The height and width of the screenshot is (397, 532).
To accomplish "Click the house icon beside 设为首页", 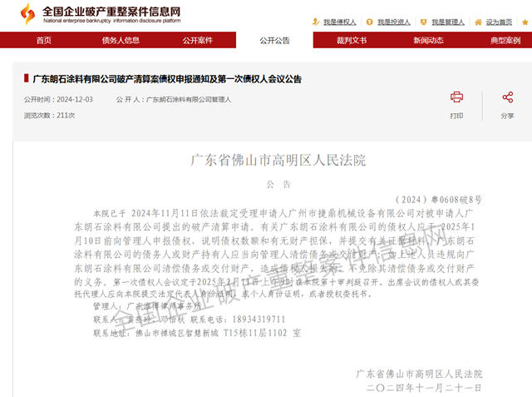I will click(x=478, y=22).
